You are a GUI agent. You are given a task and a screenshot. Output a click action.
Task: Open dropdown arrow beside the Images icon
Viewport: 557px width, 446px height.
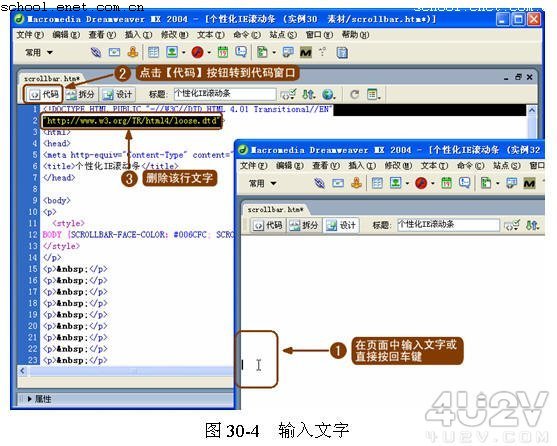[184, 53]
